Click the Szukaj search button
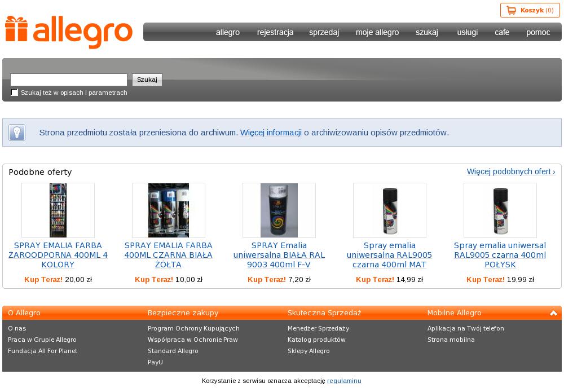Screen dimensions: 564x392 tap(147, 80)
